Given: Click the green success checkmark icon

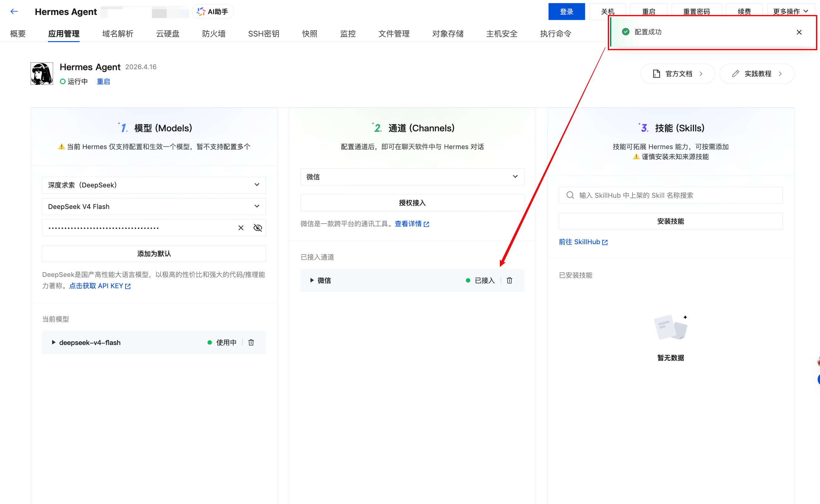Looking at the screenshot, I should (626, 32).
